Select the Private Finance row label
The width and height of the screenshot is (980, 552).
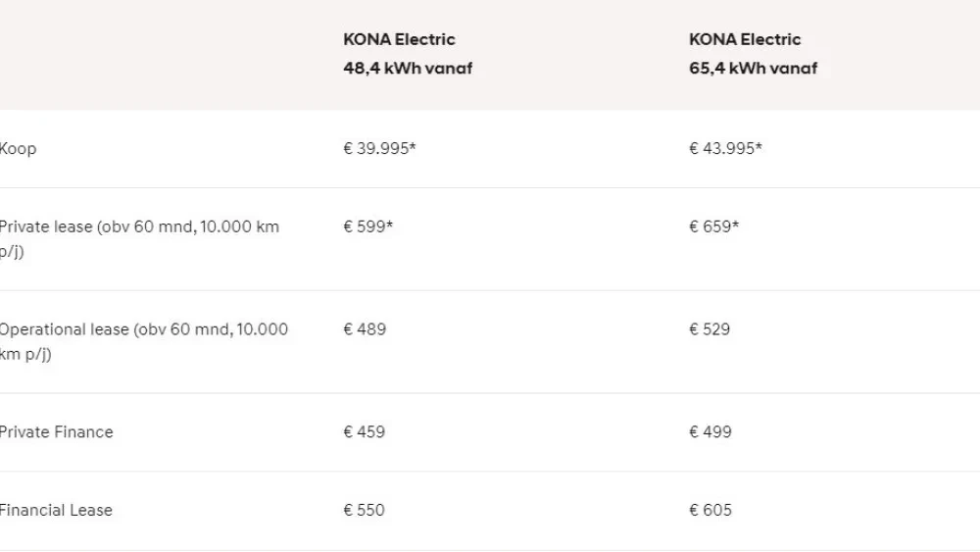pos(56,432)
